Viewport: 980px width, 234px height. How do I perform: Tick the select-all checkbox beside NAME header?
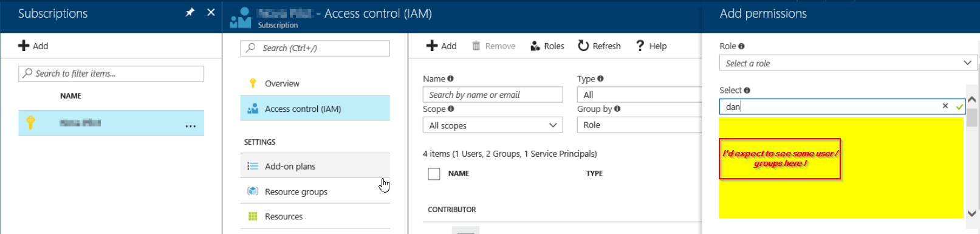coord(434,174)
